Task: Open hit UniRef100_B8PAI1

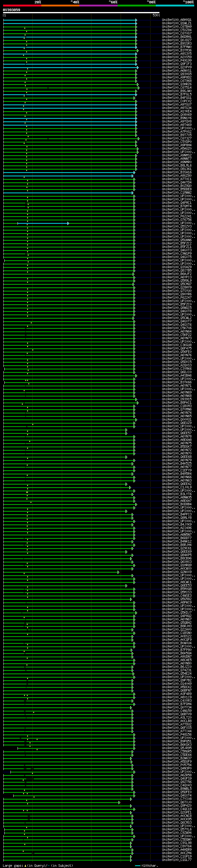Action: point(177,403)
